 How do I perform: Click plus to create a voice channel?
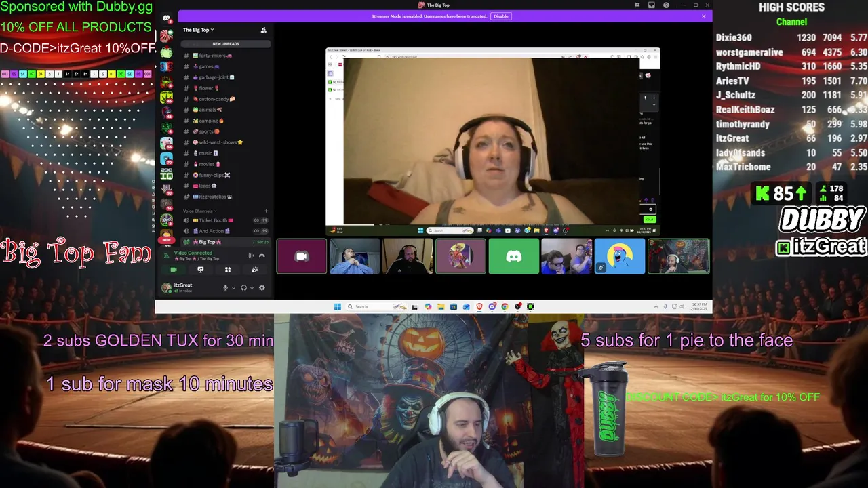[265, 211]
